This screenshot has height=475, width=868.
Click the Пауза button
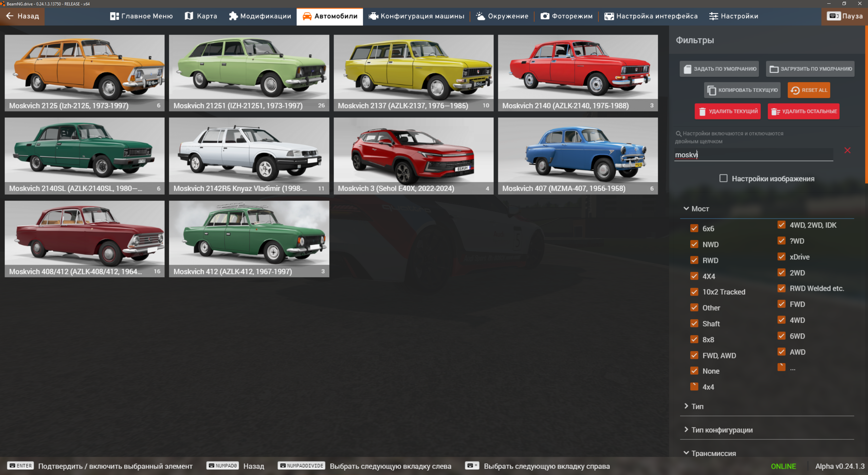pyautogui.click(x=845, y=16)
